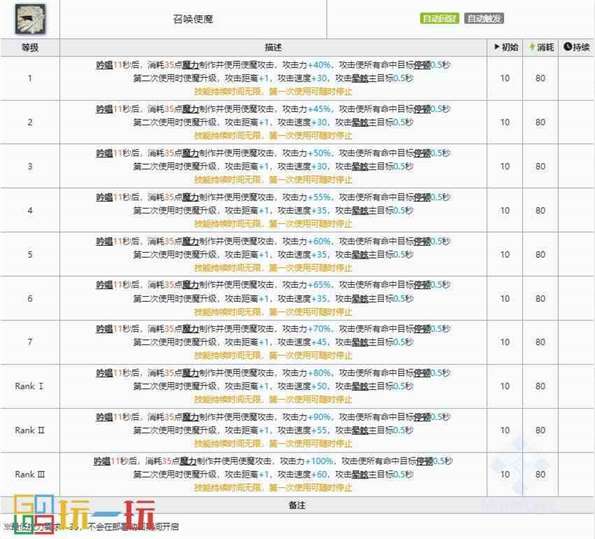This screenshot has height=539, width=595.
Task: Click the yellow note line in level 4 row
Action: click(x=273, y=224)
